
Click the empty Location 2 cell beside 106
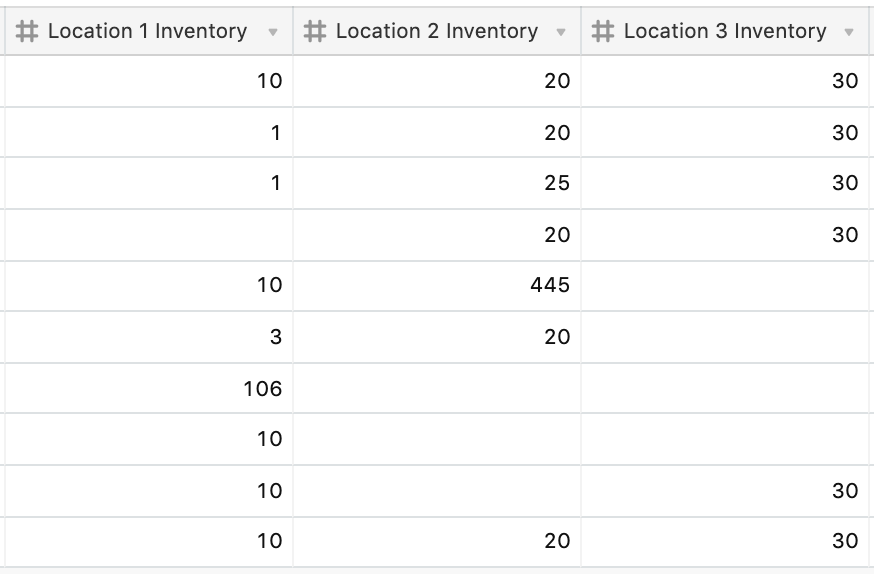coord(436,389)
